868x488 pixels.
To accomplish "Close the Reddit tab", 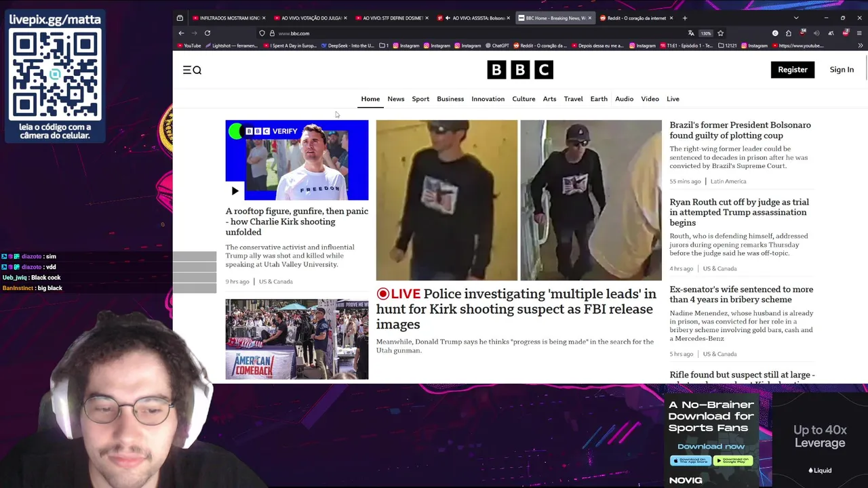I will point(671,18).
